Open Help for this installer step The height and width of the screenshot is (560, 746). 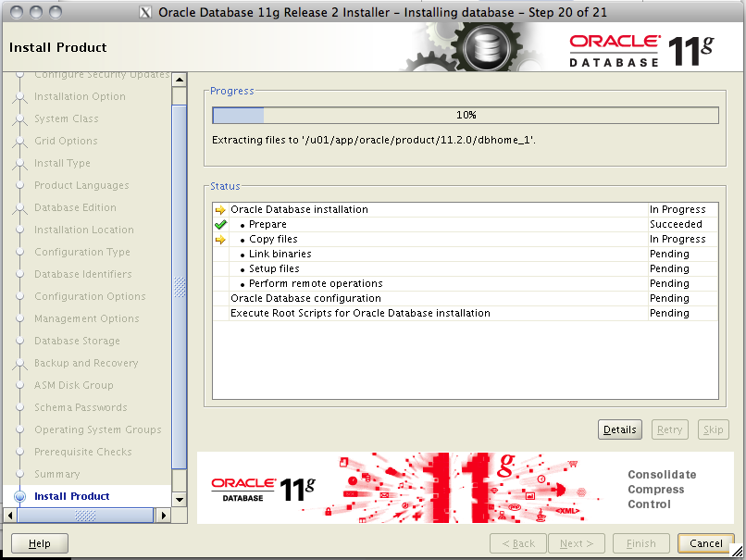click(39, 543)
